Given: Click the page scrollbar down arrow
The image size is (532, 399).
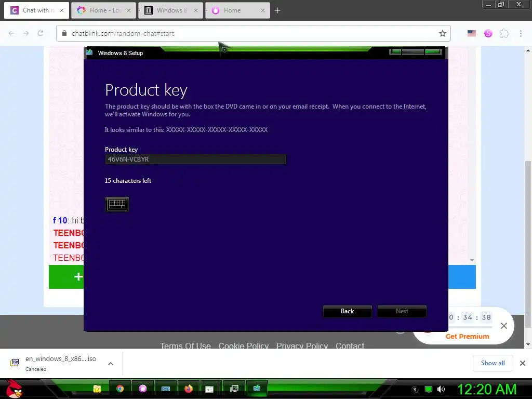Looking at the screenshot, I should (x=528, y=345).
